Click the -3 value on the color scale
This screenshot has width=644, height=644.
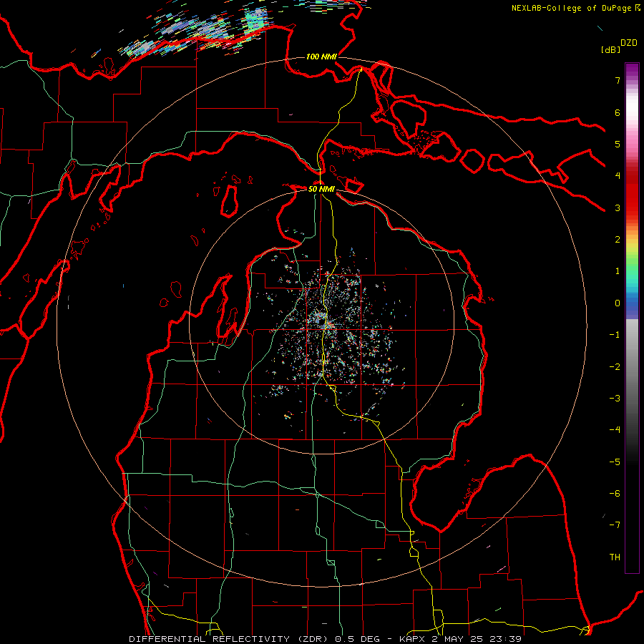pos(615,399)
